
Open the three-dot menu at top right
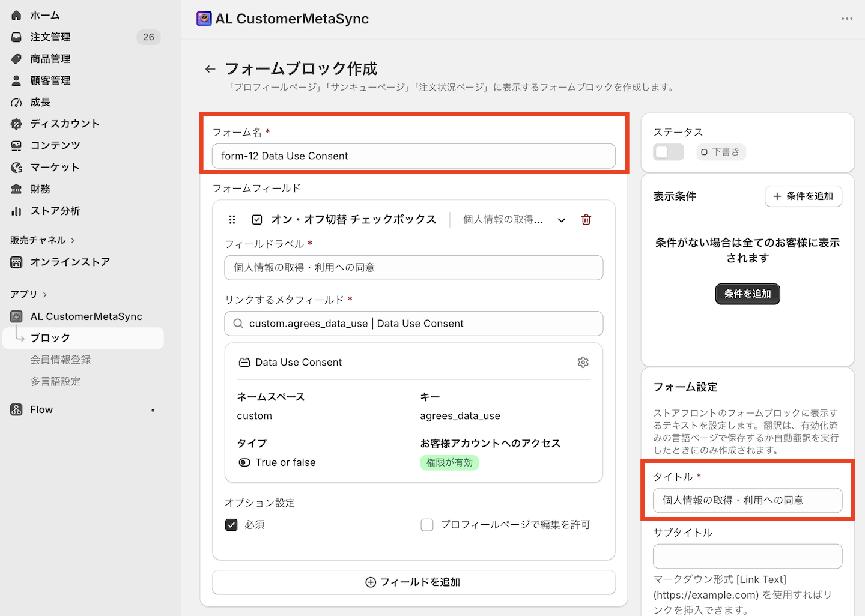tap(847, 19)
